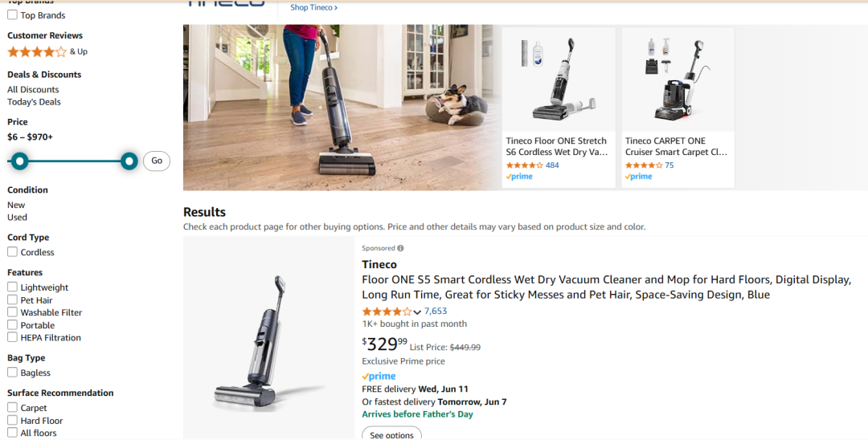
Task: Click the star rating under CARPET ONE Cruiser
Action: click(644, 165)
